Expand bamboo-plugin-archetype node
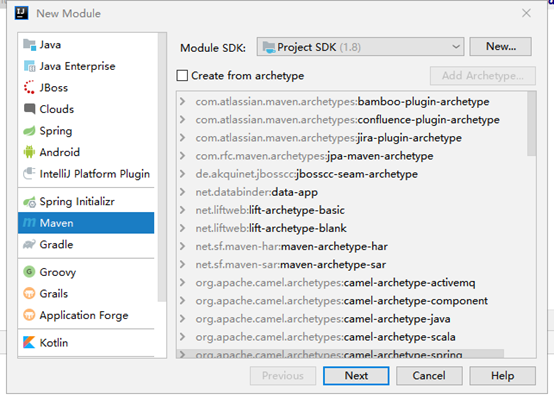The height and width of the screenshot is (400, 554). [x=183, y=102]
